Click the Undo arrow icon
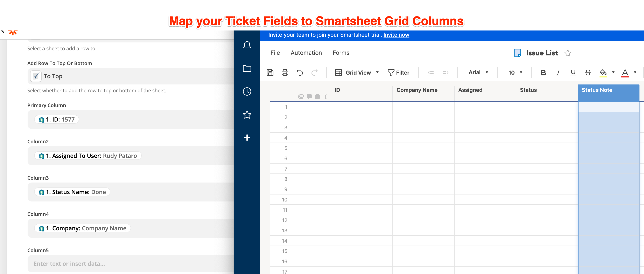 tap(300, 73)
